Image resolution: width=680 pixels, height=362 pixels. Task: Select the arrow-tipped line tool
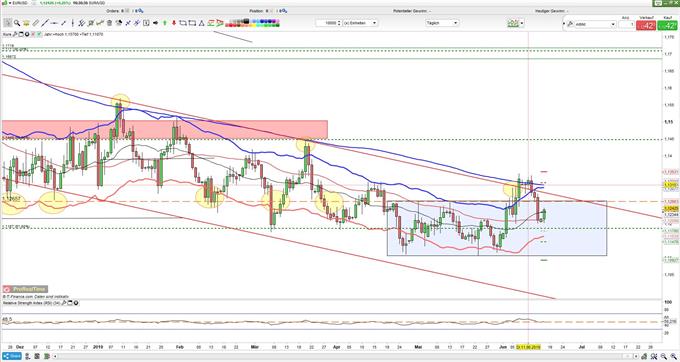[x=63, y=23]
